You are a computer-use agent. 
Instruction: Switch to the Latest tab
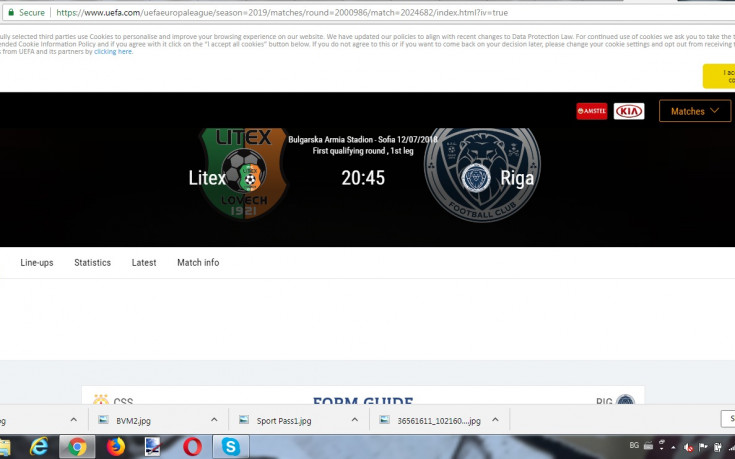tap(144, 263)
